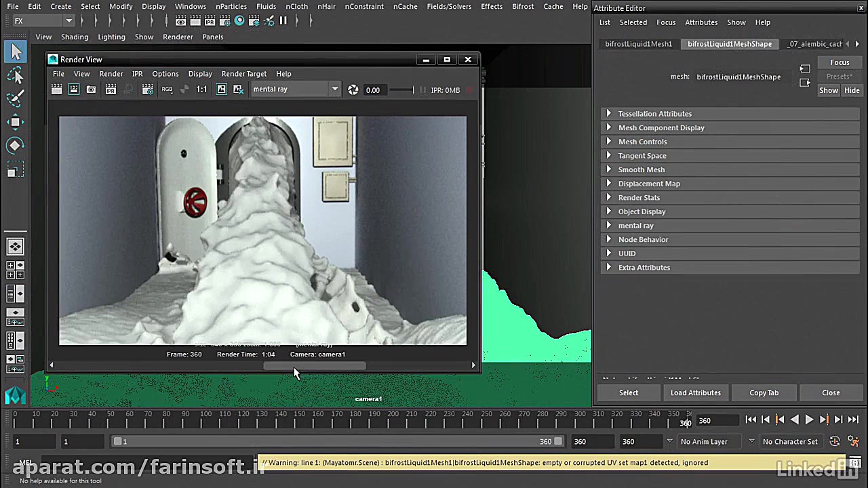
Task: Open the Render Target menu
Action: (x=243, y=74)
